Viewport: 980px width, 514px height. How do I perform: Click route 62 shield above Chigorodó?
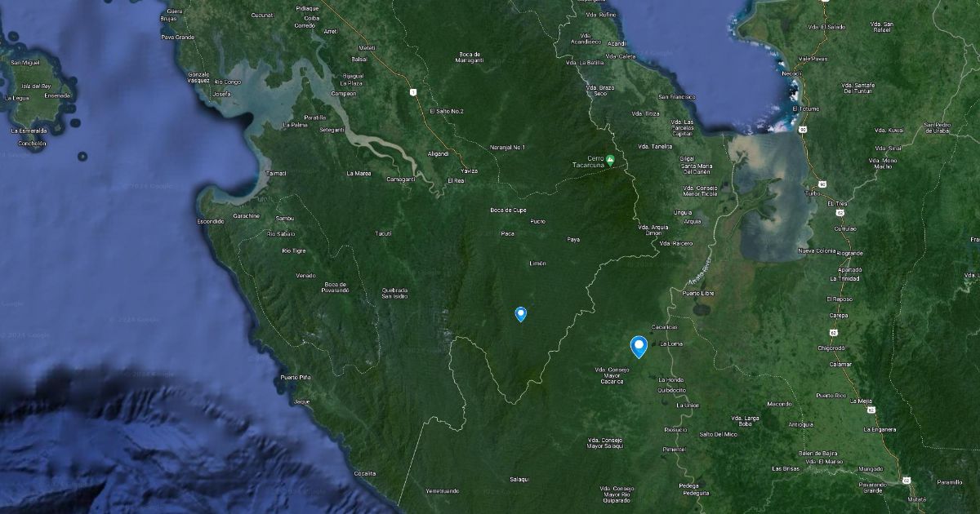[833, 333]
